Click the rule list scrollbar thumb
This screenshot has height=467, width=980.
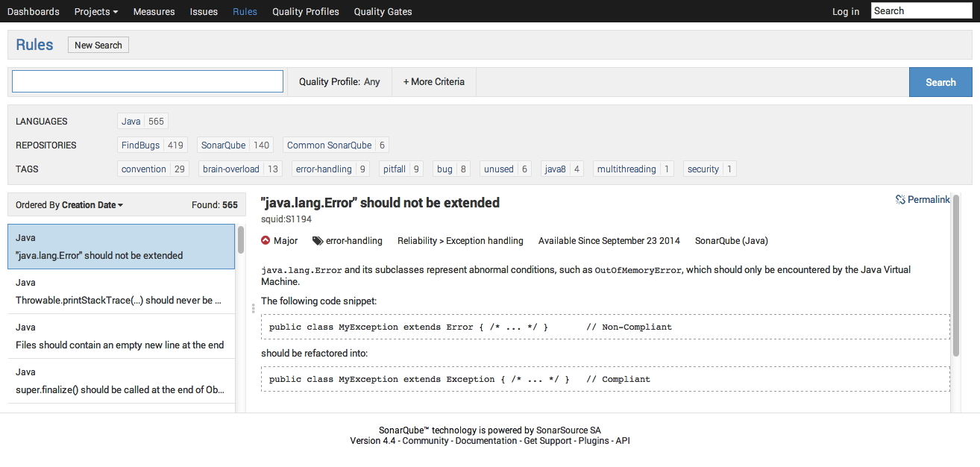coord(241,240)
